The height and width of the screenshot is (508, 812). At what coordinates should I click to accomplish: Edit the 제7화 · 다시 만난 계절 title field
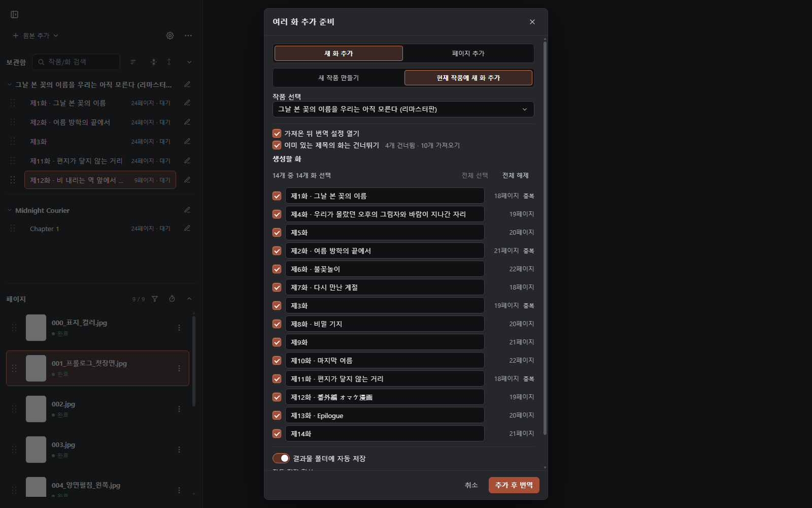[x=385, y=288]
